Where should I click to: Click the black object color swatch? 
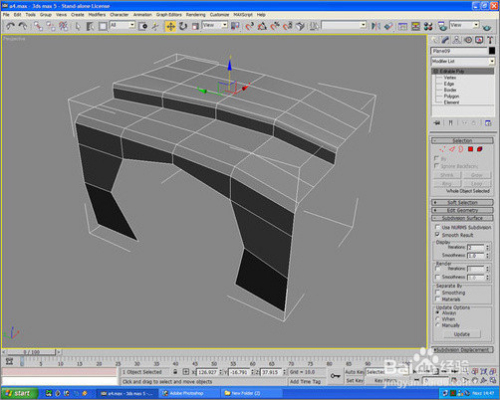492,51
